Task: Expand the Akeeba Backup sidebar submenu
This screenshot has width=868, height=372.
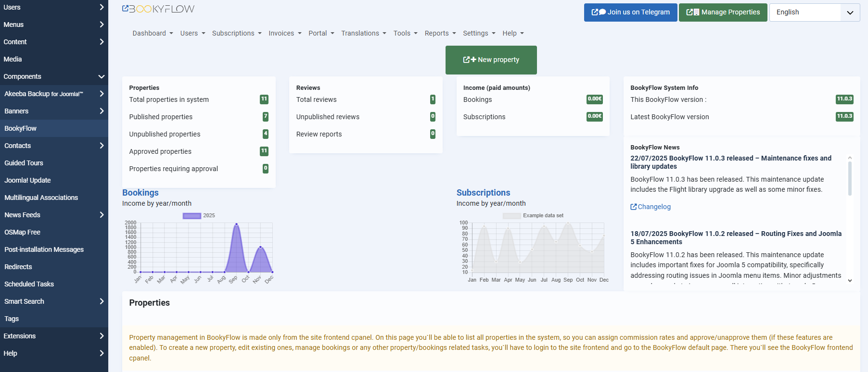Action: tap(102, 94)
